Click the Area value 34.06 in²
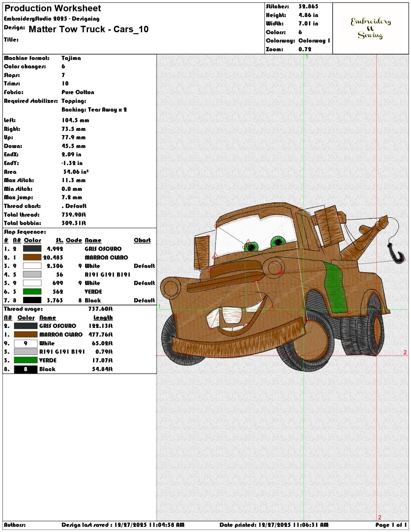The image size is (411, 532). 76,172
